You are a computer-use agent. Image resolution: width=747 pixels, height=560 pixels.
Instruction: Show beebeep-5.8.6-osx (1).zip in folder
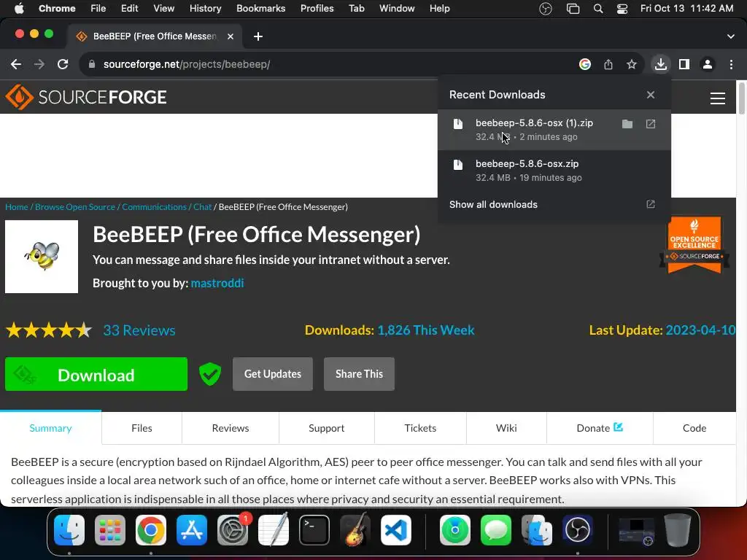tap(627, 124)
